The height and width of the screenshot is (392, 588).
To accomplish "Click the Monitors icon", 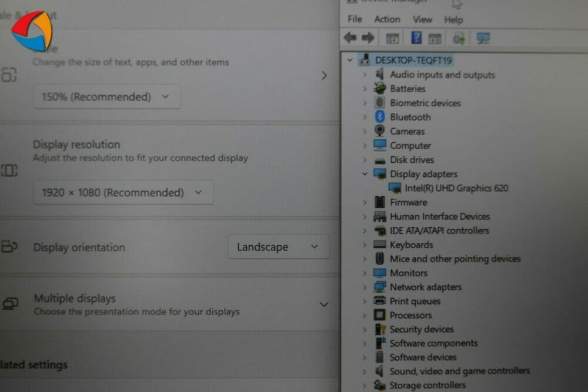I will click(x=379, y=273).
